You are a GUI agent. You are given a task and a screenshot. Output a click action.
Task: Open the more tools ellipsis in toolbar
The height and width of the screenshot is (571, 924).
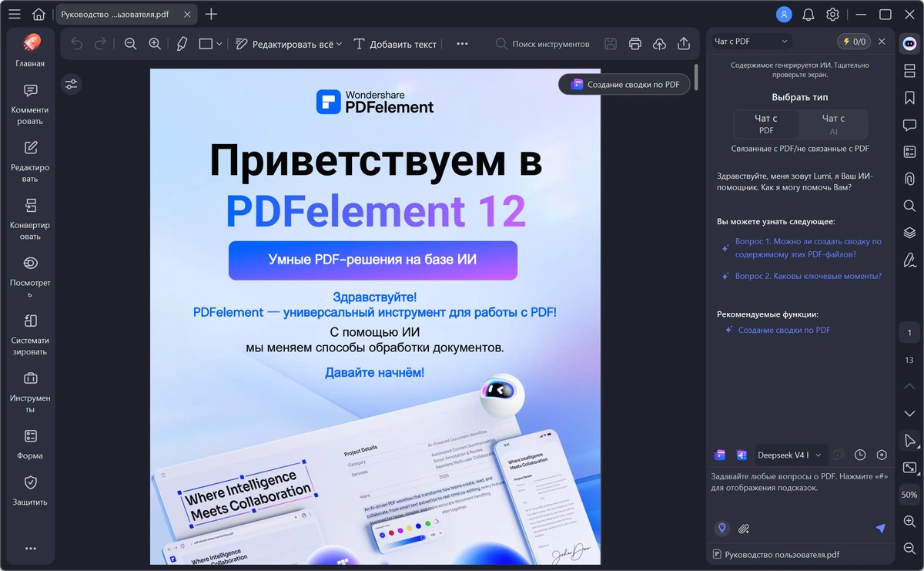462,44
